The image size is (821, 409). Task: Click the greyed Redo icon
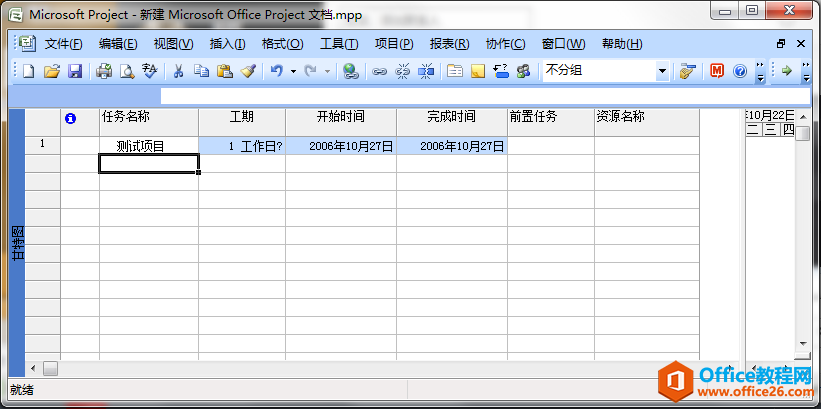[x=310, y=71]
